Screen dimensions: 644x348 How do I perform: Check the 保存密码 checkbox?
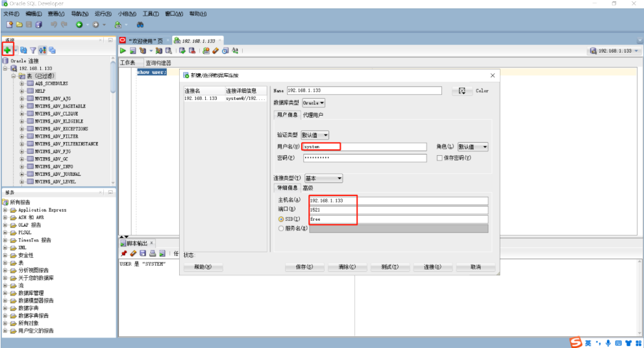440,158
